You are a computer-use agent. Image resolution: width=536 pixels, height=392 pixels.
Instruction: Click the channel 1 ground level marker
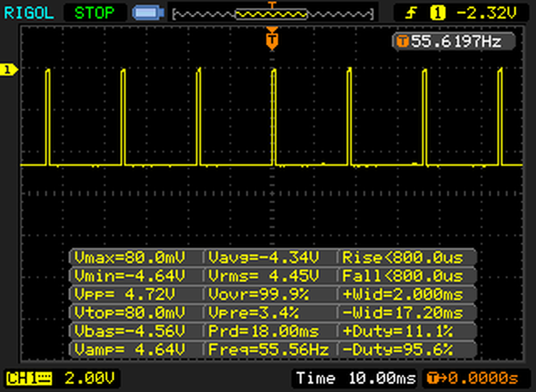pyautogui.click(x=9, y=70)
